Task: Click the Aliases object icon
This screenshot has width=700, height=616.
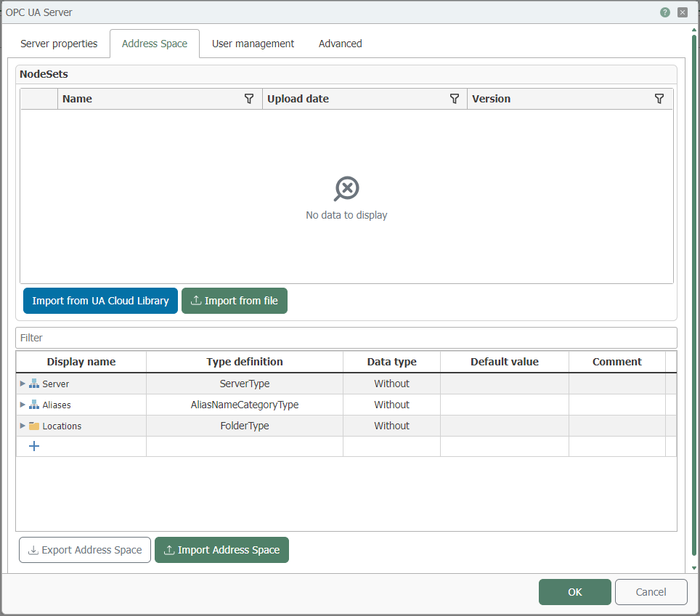Action: 34,405
